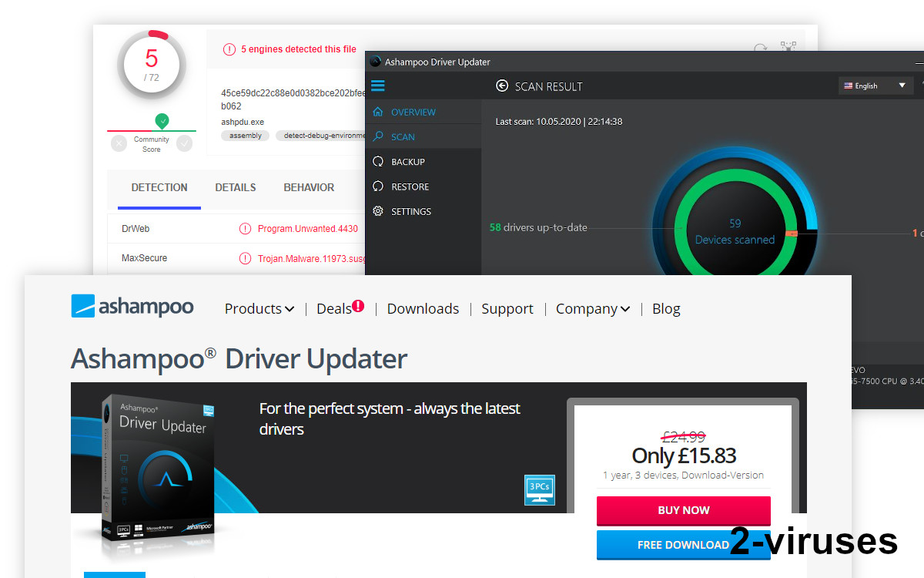924x578 pixels.
Task: Select the hash starting with 45ce59dc22c88e
Action: coord(293,99)
